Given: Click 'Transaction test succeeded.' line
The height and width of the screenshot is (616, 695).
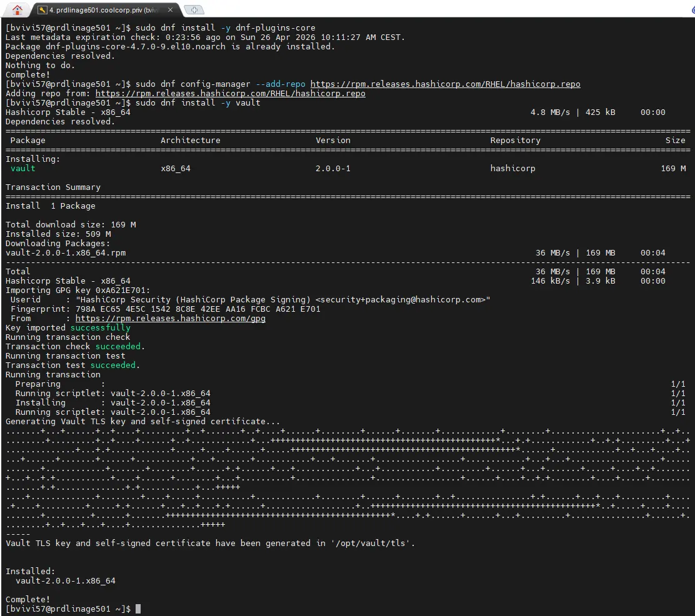Looking at the screenshot, I should tap(72, 365).
